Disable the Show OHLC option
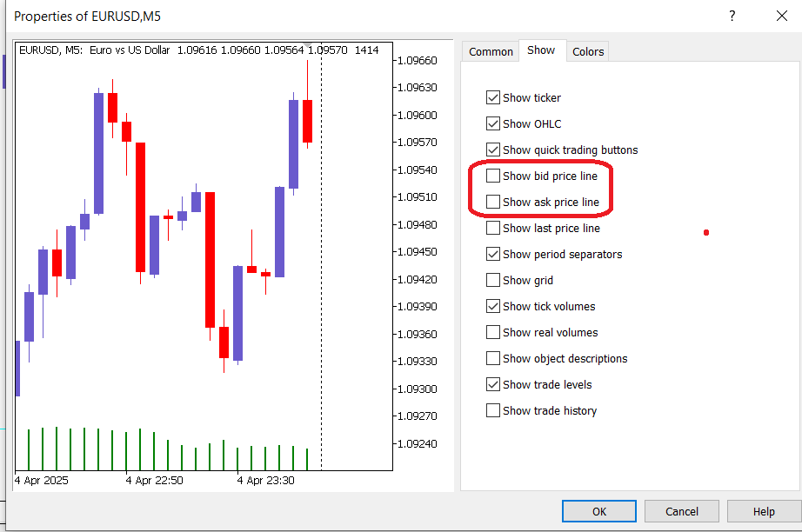The image size is (802, 532). (x=493, y=123)
